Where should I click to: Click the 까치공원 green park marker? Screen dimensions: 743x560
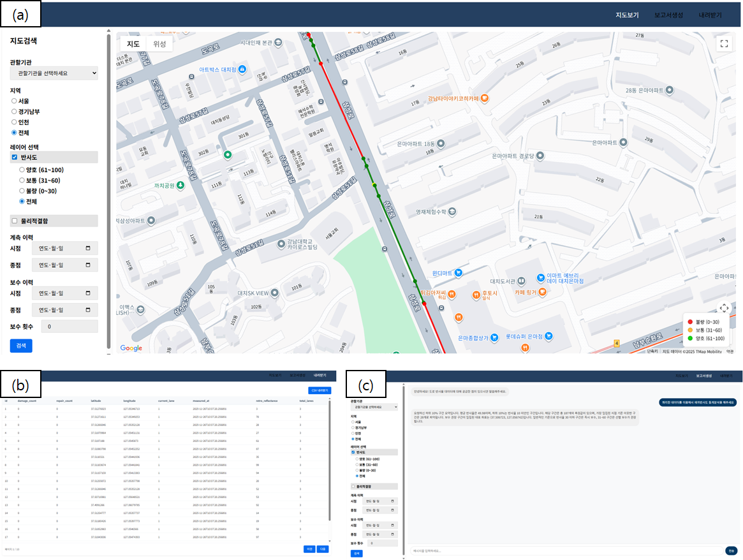tap(180, 185)
